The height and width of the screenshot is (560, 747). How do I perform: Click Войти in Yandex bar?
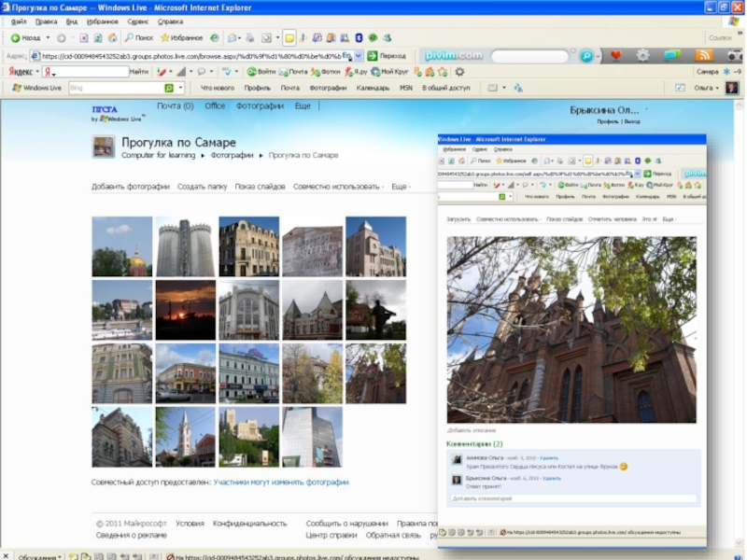pos(261,72)
